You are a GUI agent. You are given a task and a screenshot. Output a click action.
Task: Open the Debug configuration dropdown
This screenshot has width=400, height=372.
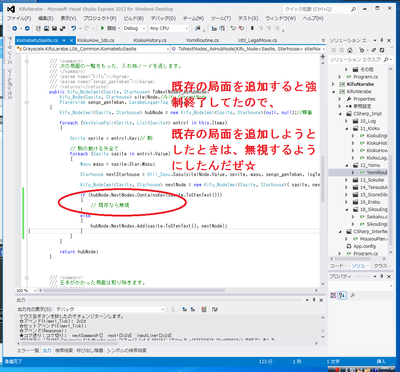(x=134, y=29)
